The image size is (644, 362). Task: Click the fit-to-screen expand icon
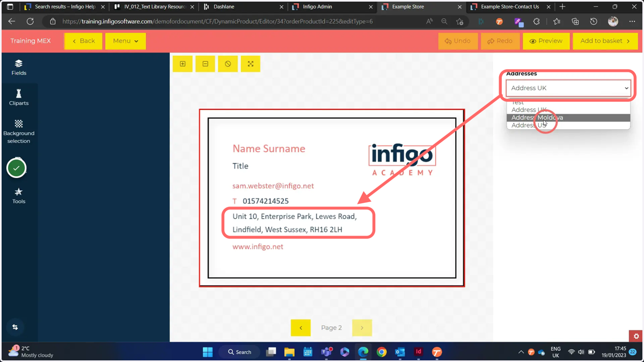tap(251, 64)
